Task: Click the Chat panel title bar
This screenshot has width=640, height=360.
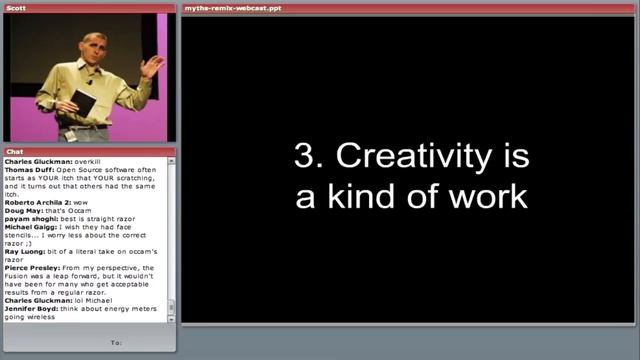Action: (89, 152)
